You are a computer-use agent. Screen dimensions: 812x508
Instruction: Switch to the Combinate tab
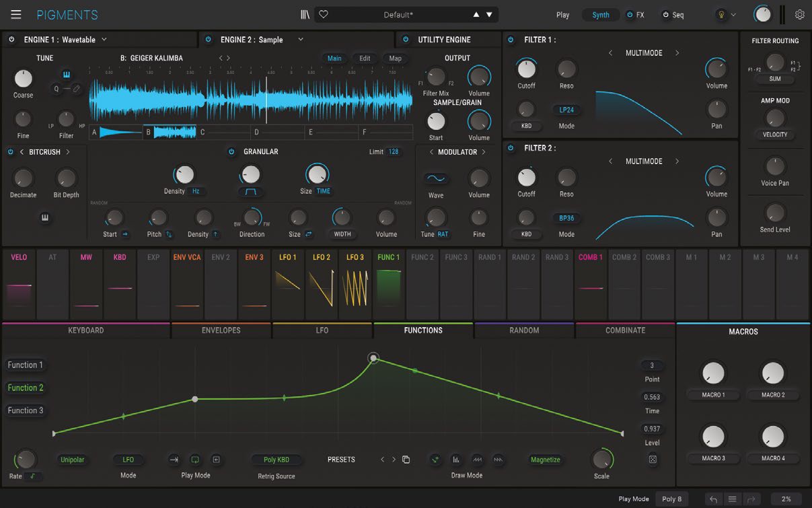tap(625, 330)
